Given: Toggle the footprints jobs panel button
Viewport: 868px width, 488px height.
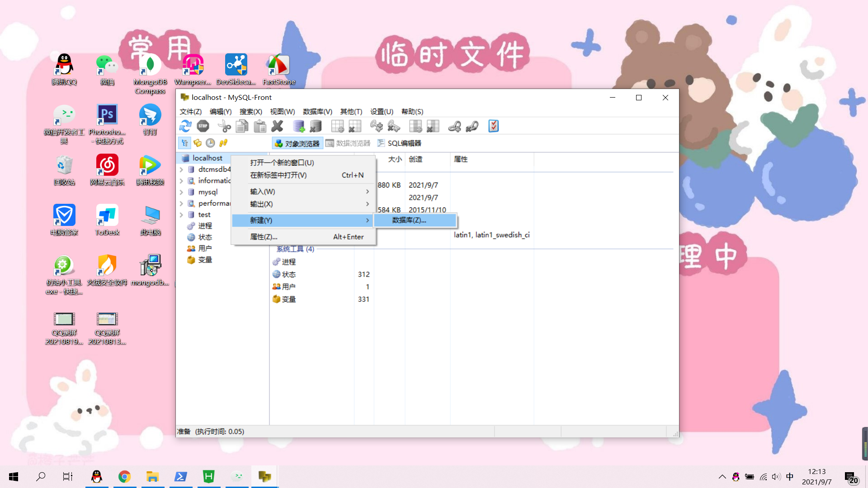Looking at the screenshot, I should click(x=223, y=143).
